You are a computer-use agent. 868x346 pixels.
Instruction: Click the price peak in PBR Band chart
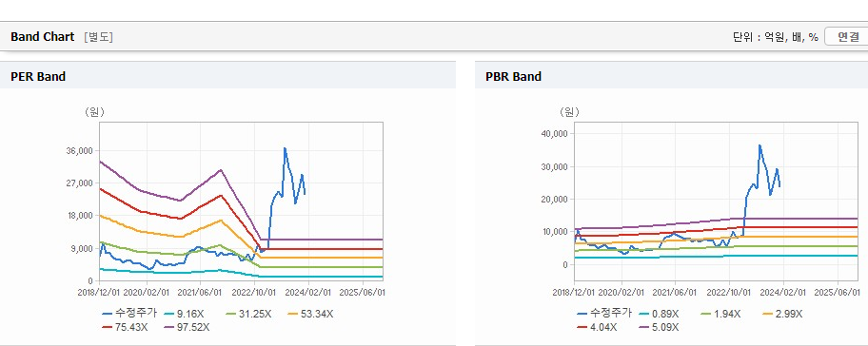(x=759, y=145)
